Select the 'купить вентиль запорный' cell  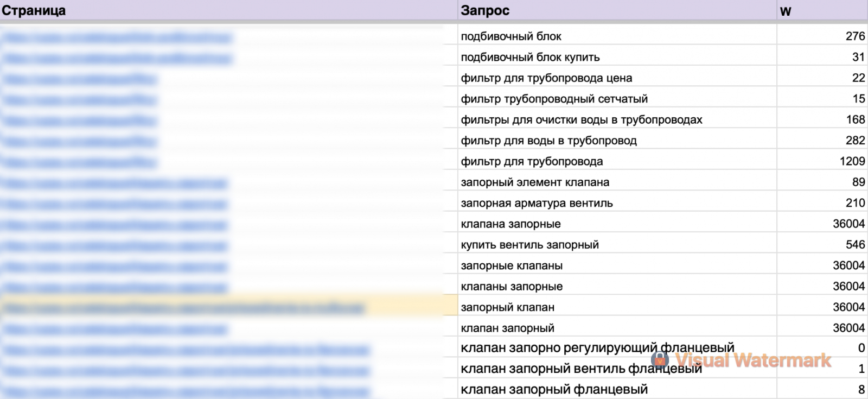coord(529,245)
